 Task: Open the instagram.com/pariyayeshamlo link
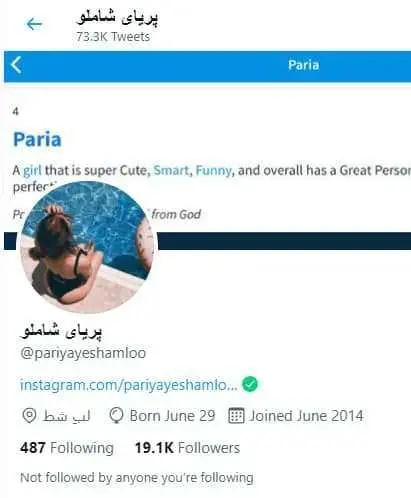point(129,385)
